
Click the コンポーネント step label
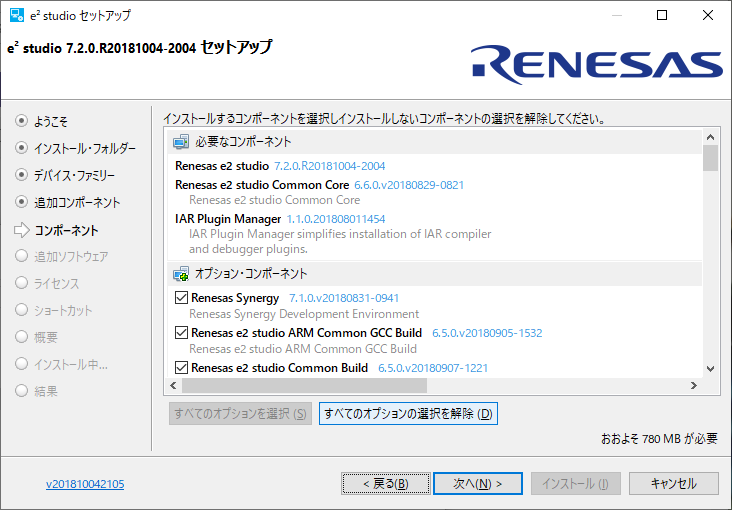coord(66,230)
